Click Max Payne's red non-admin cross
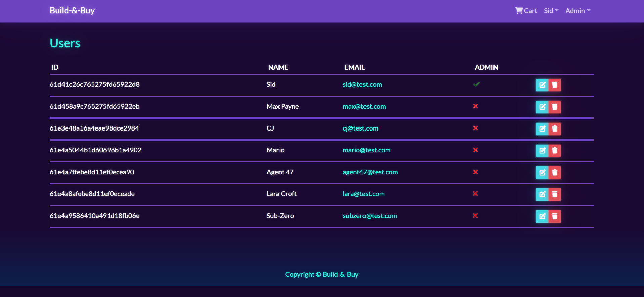This screenshot has width=644, height=297. click(x=475, y=106)
